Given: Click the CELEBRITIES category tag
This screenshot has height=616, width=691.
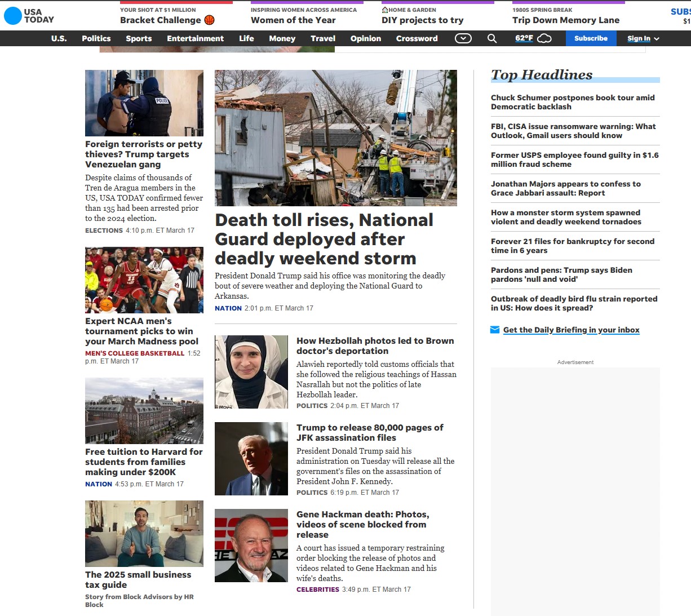Looking at the screenshot, I should pos(318,590).
